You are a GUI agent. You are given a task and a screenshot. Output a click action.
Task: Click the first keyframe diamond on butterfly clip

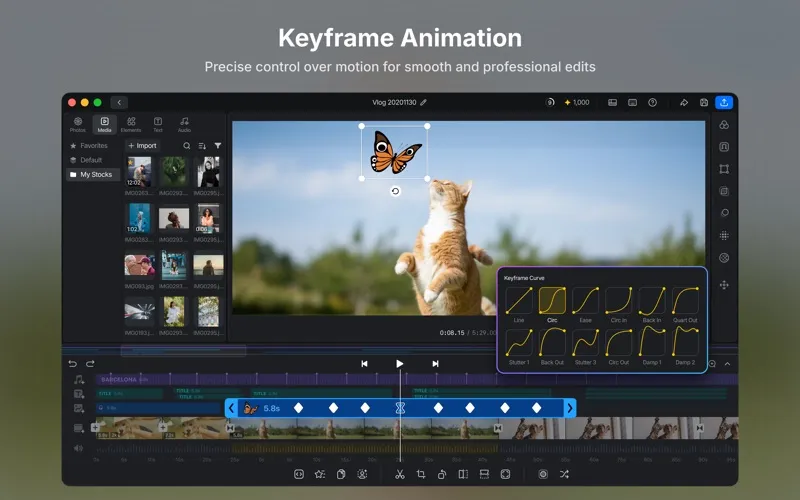pyautogui.click(x=298, y=408)
